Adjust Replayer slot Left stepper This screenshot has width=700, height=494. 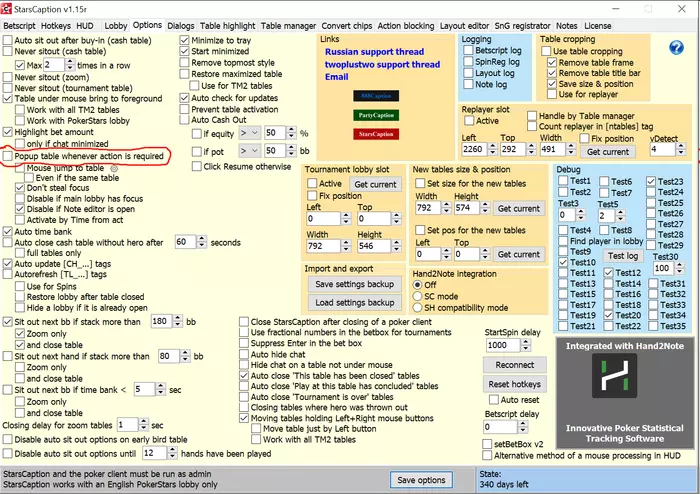(492, 149)
